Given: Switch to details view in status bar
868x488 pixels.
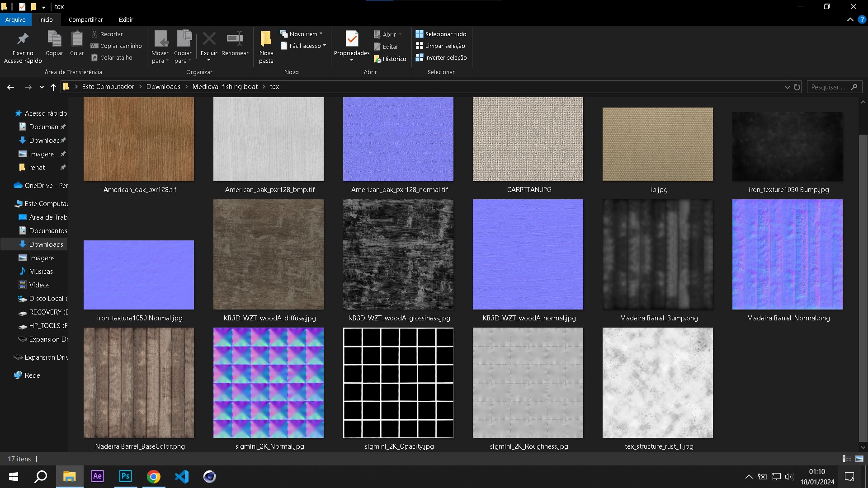Looking at the screenshot, I should 847,459.
